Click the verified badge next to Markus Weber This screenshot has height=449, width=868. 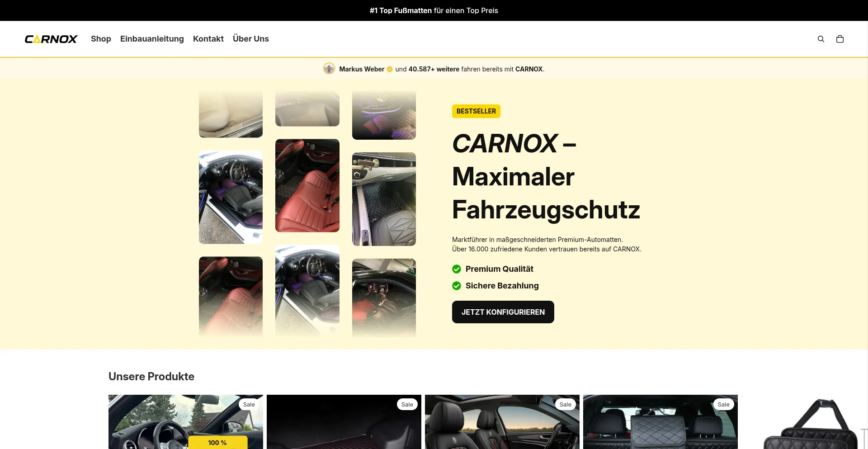click(x=390, y=69)
